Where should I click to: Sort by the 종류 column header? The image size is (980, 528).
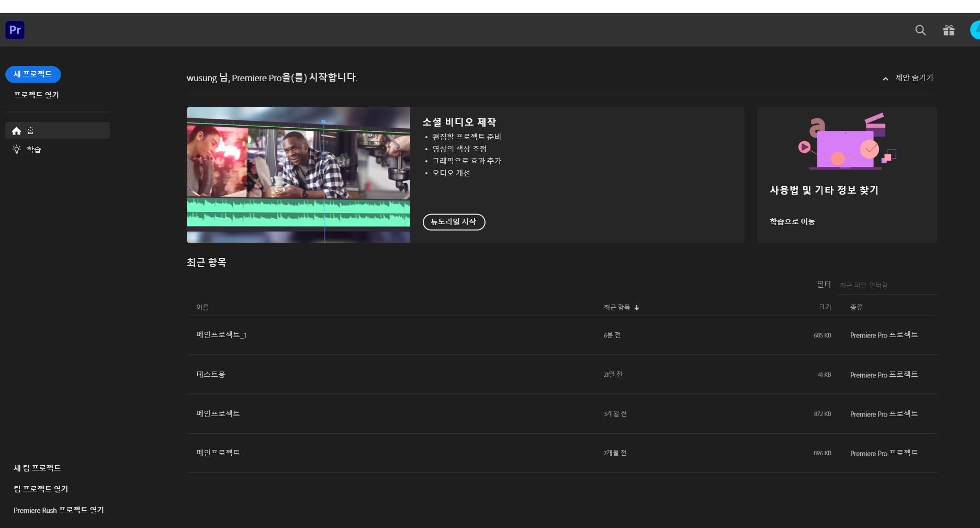pyautogui.click(x=857, y=308)
